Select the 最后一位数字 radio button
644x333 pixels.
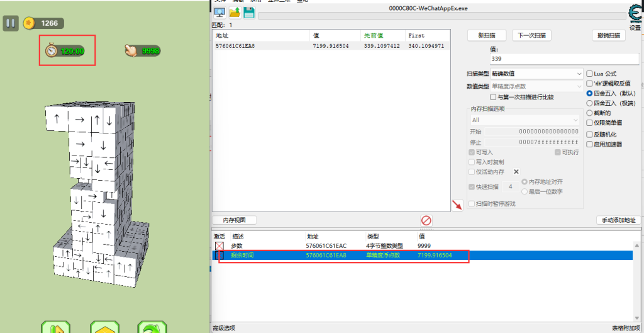click(x=525, y=191)
